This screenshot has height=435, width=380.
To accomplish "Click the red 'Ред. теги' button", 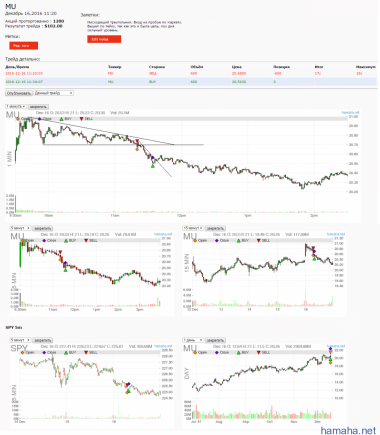I will [x=23, y=46].
